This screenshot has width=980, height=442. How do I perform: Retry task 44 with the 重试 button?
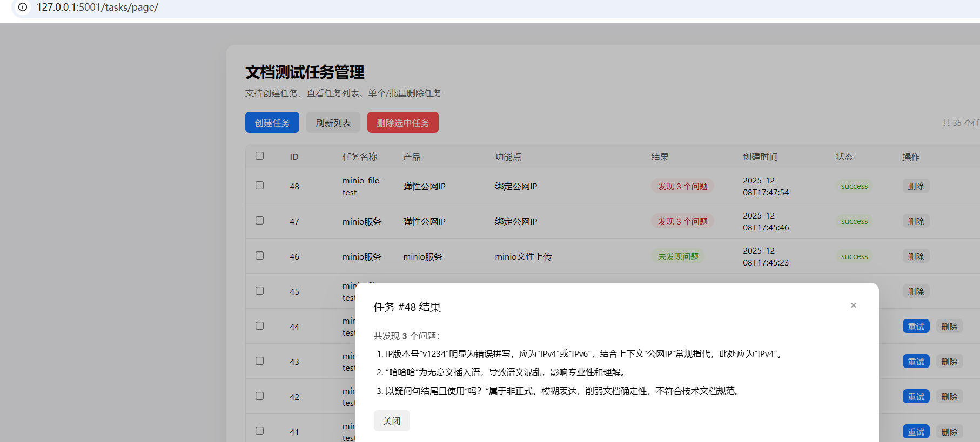pyautogui.click(x=916, y=327)
